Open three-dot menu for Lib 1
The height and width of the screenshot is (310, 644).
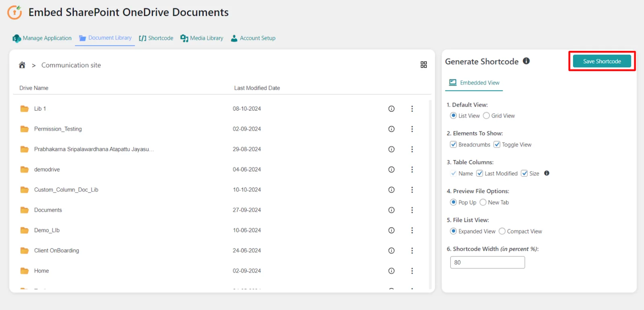tap(412, 109)
